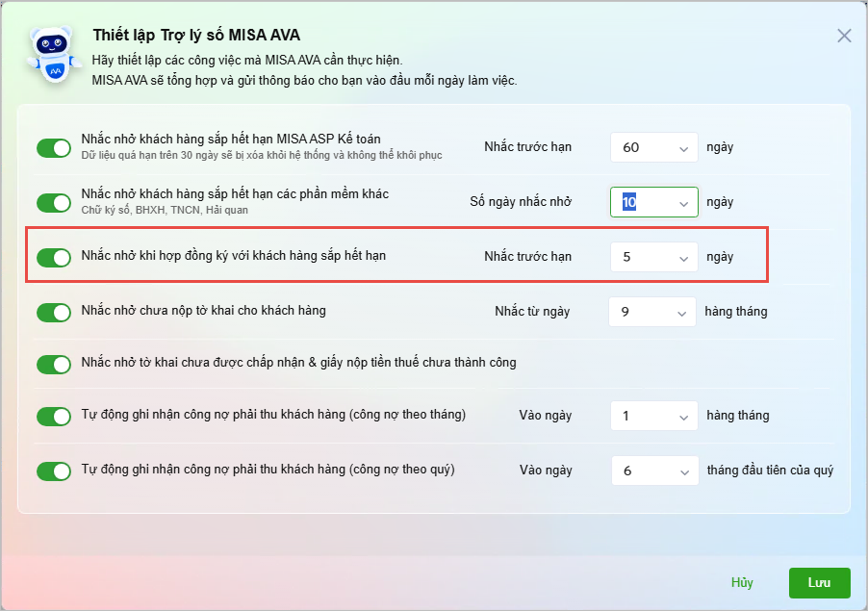Click 'Nhắc nhở tờ khai chưa được chấp nhận' label
The image size is (868, 611).
coord(298,363)
